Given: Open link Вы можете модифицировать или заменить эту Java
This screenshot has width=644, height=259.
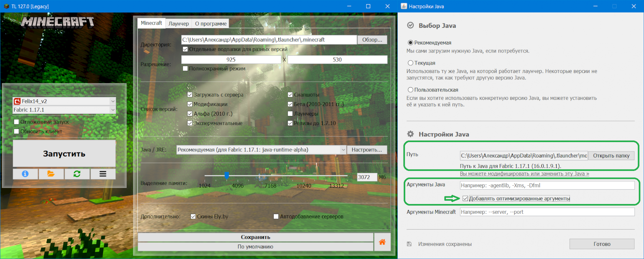Looking at the screenshot, I should (524, 174).
